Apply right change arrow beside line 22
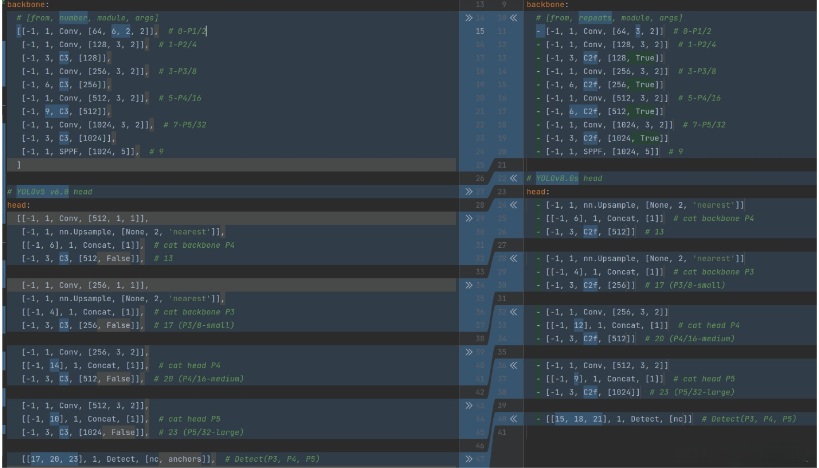This screenshot has height=468, width=819. coord(513,178)
